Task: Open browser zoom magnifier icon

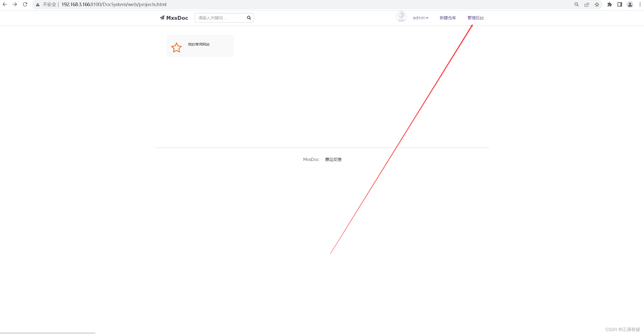Action: 577,4
